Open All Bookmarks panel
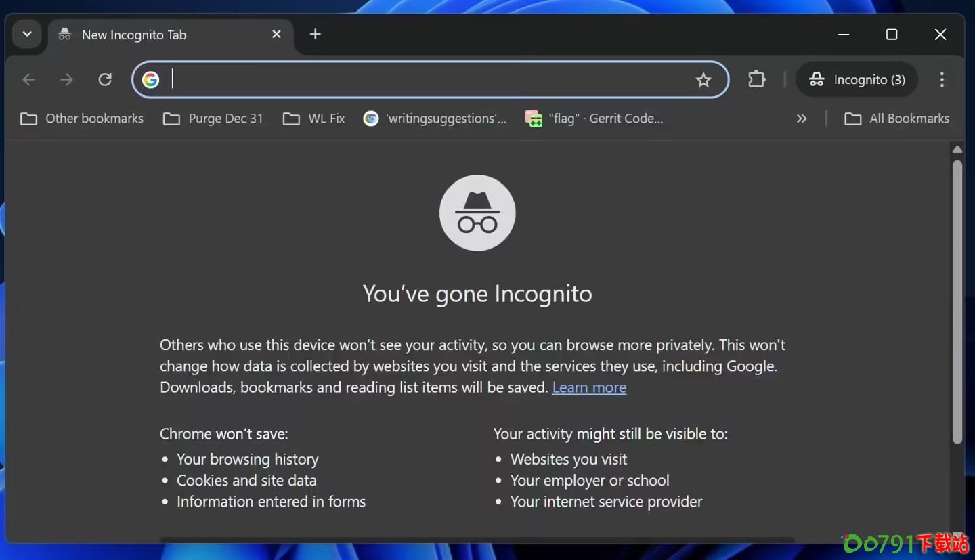Image resolution: width=975 pixels, height=560 pixels. (x=896, y=118)
